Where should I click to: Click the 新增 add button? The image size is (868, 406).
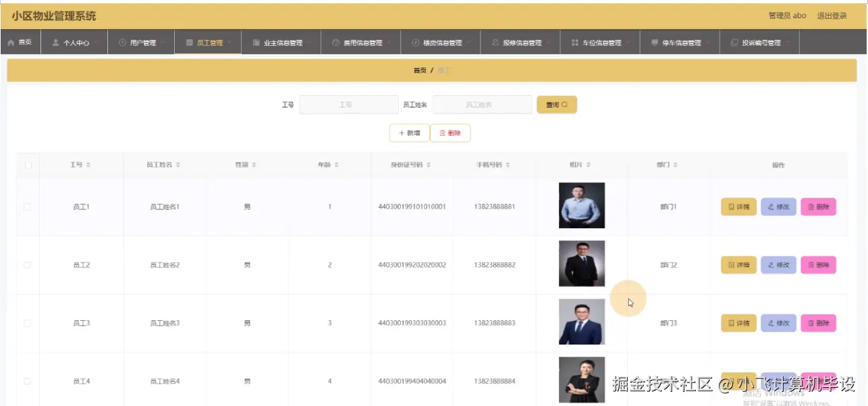[410, 133]
